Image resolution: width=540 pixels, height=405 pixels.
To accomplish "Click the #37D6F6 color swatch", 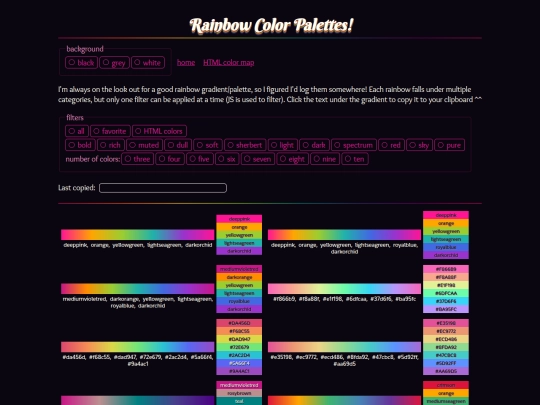I will click(x=446, y=301).
